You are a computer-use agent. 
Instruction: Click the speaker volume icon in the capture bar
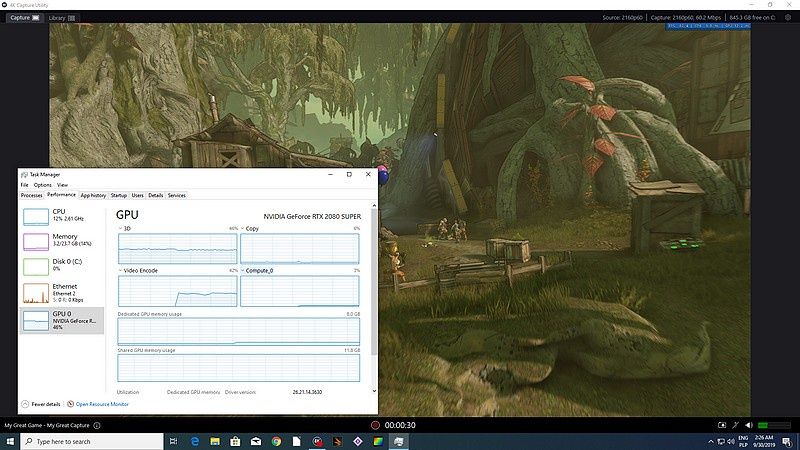(x=748, y=425)
